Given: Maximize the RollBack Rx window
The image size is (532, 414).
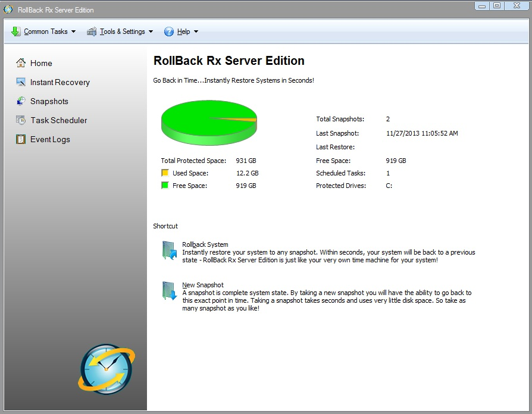Looking at the screenshot, I should tap(497, 6).
